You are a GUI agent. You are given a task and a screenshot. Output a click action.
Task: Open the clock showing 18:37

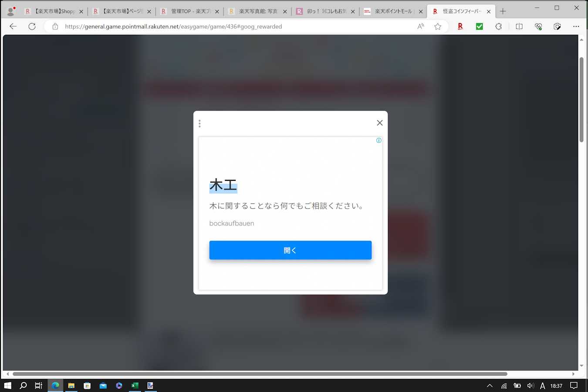pos(556,385)
